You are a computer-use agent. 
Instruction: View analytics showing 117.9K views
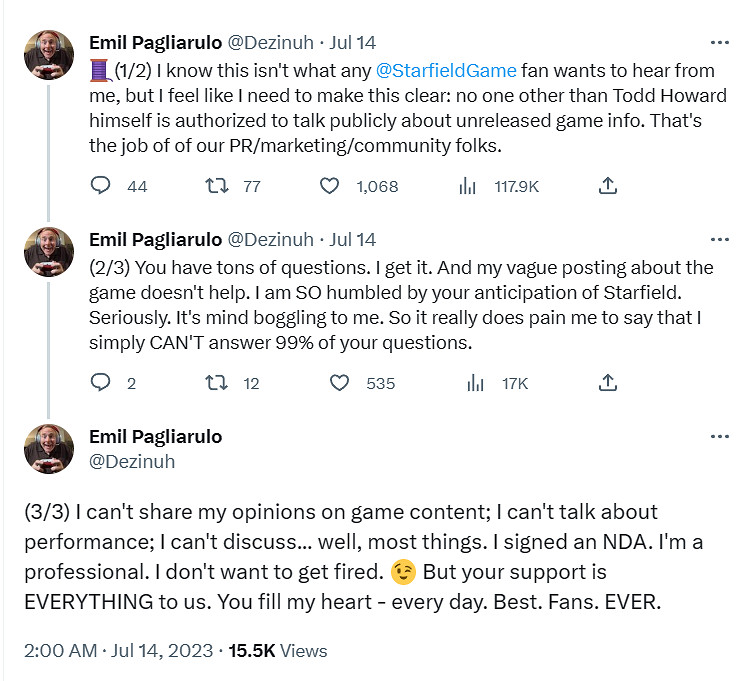pos(467,186)
